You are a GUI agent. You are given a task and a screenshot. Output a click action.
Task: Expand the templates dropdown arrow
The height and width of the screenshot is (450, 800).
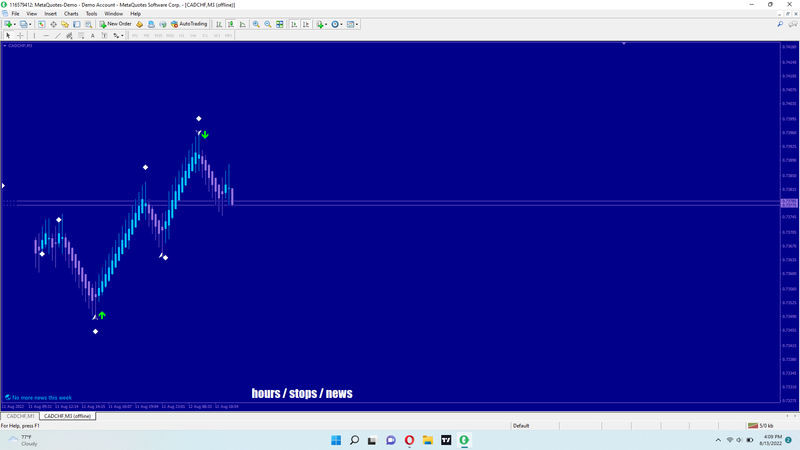[357, 24]
